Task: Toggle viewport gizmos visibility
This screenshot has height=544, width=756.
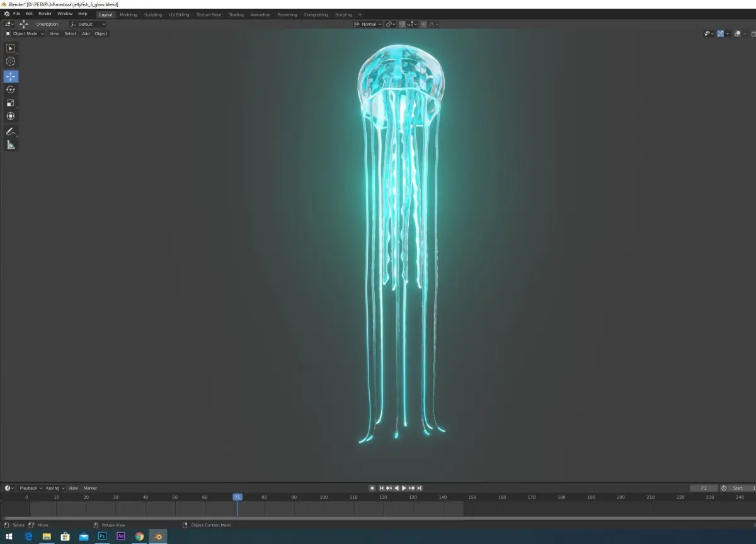Action: [720, 33]
